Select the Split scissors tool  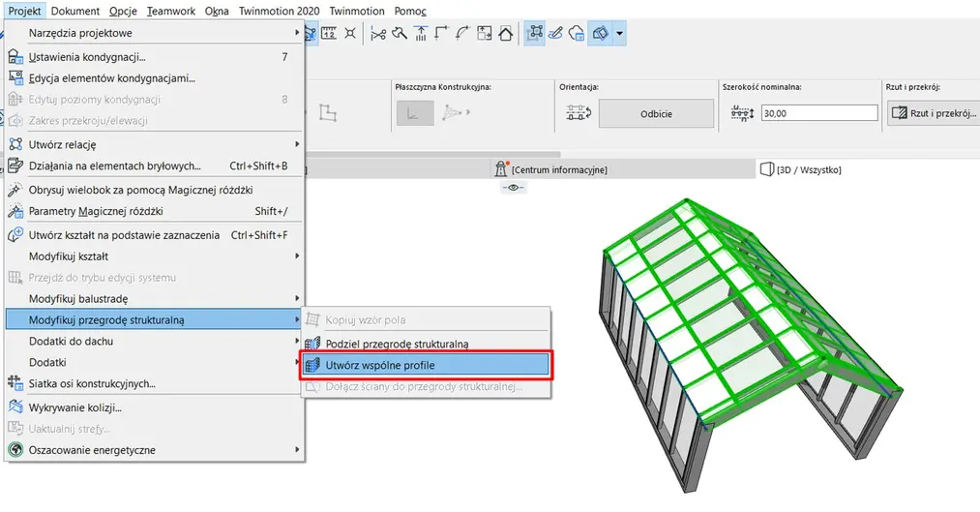point(378,34)
